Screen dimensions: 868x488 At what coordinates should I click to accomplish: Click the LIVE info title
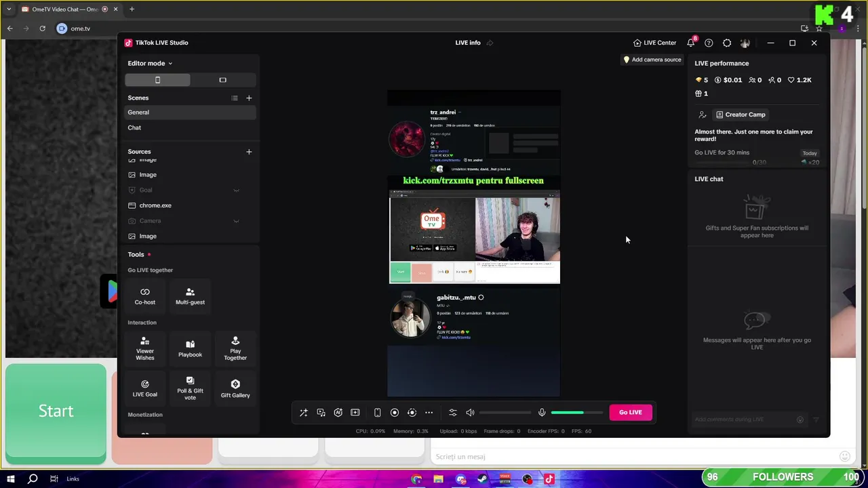[468, 43]
